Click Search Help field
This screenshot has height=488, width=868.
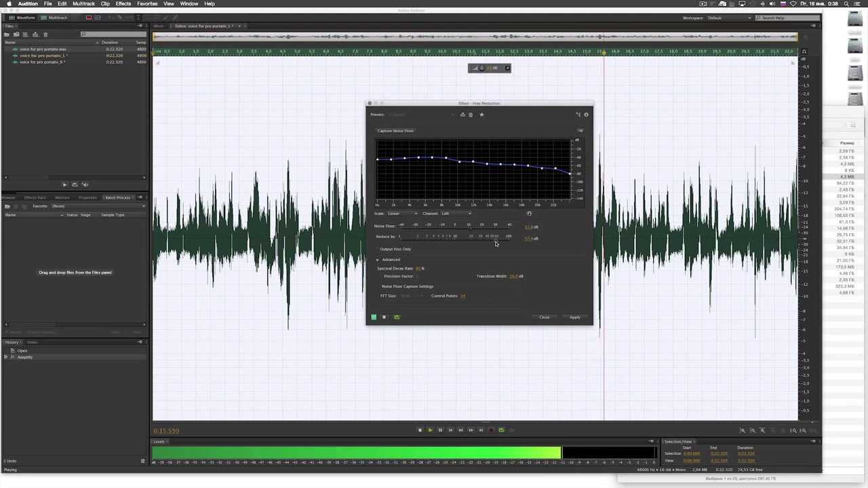[x=787, y=18]
